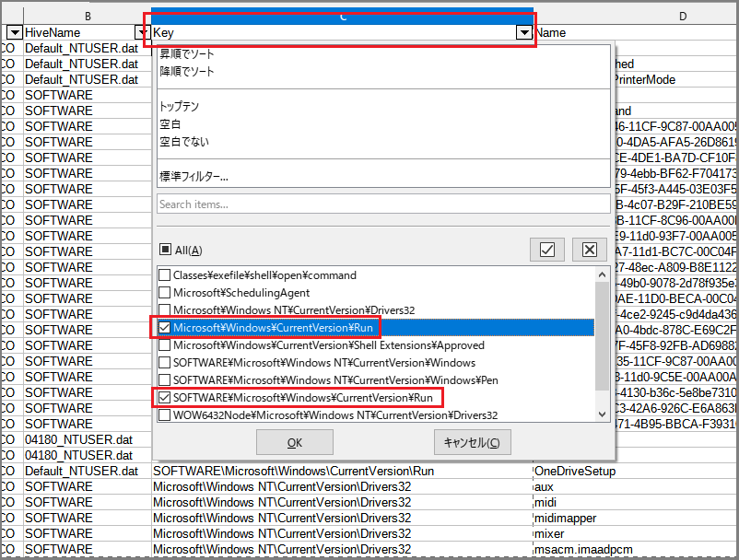This screenshot has width=739, height=560.
Task: Click filter list scroll down arrow
Action: coord(602,414)
